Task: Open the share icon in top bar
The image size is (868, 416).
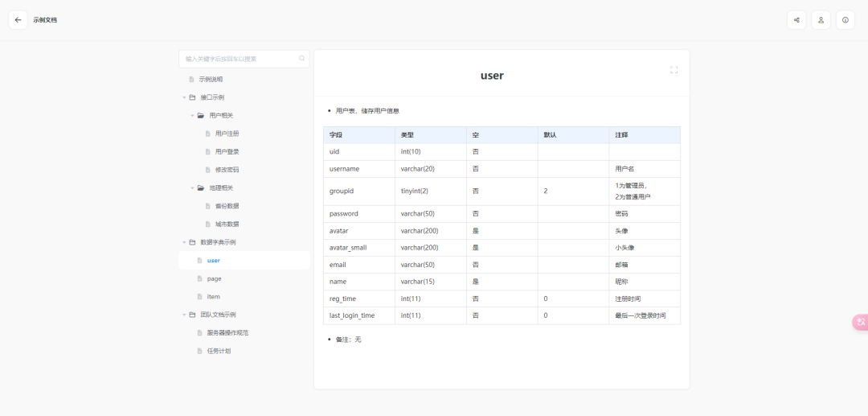Action: coord(796,20)
